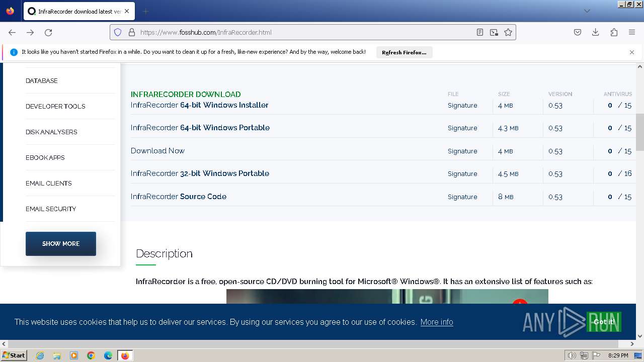Viewport: 644px width, 362px height.
Task: Open the Pocket save icon
Action: pos(578,32)
